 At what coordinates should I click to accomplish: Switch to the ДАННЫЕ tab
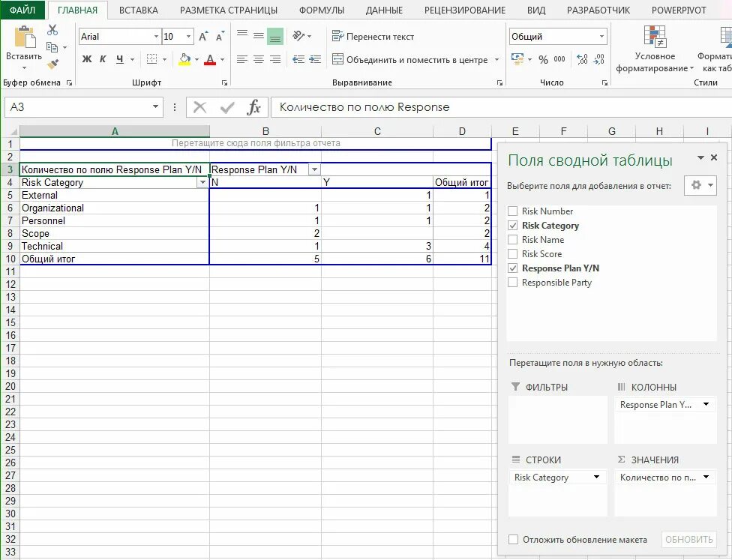pos(384,10)
